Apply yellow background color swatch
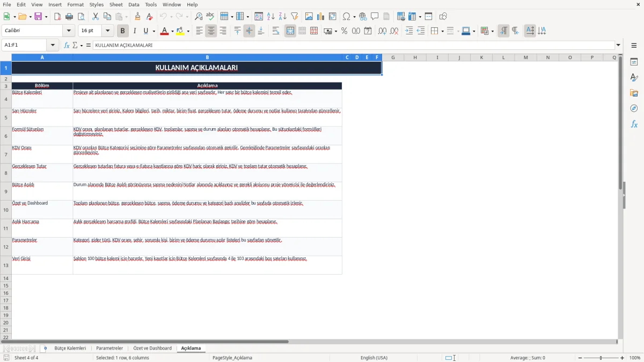 tap(180, 31)
